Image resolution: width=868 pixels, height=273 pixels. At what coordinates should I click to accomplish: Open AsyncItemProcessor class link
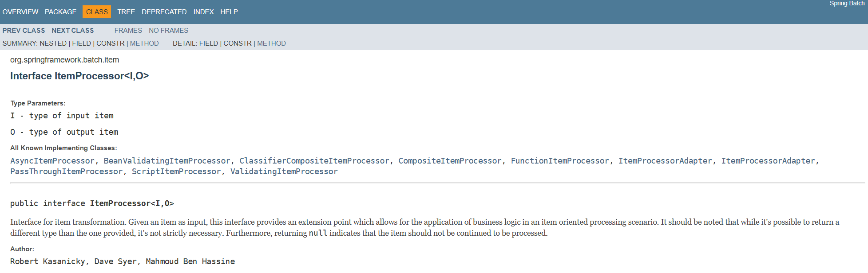click(52, 161)
